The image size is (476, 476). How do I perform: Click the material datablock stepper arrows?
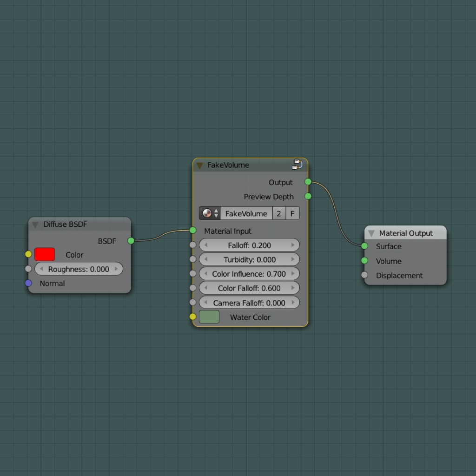[217, 213]
